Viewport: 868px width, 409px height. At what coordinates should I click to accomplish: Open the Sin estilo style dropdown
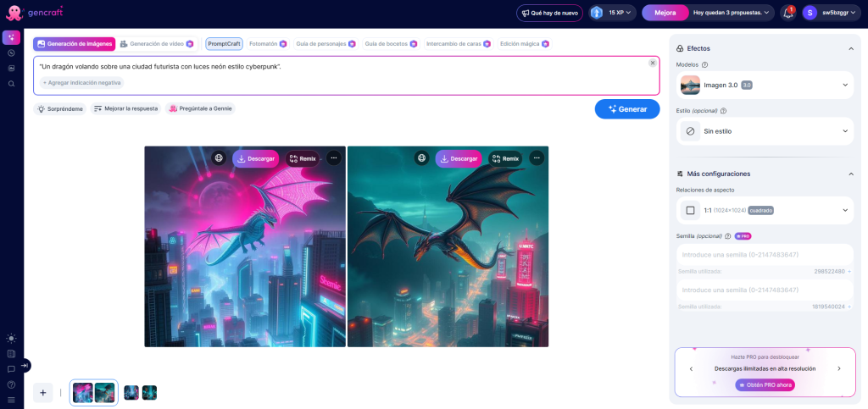tap(765, 131)
